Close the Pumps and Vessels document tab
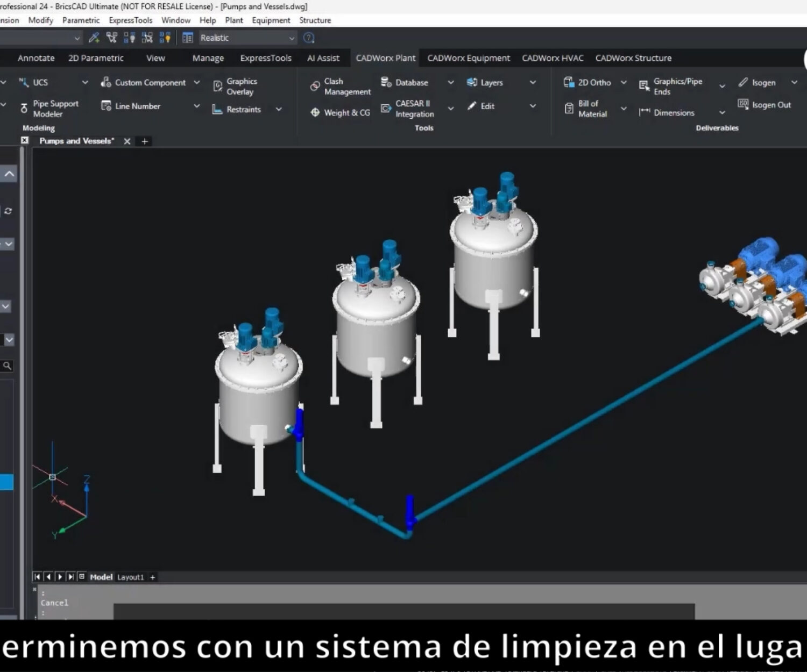807x672 pixels. click(127, 141)
